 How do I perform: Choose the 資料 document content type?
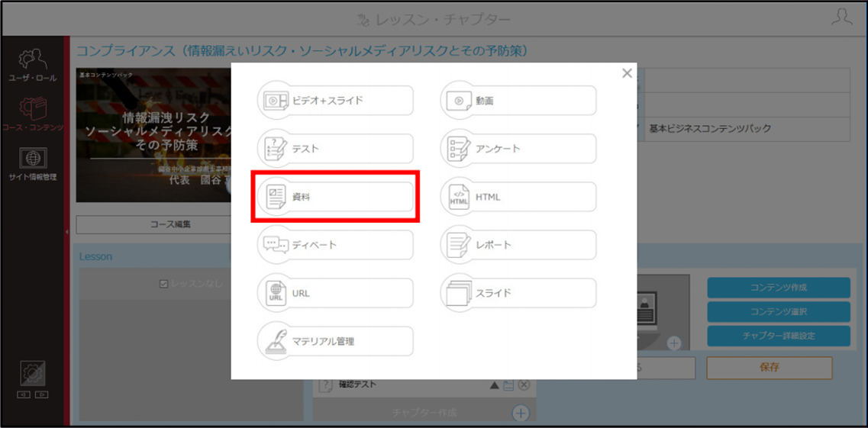click(335, 197)
